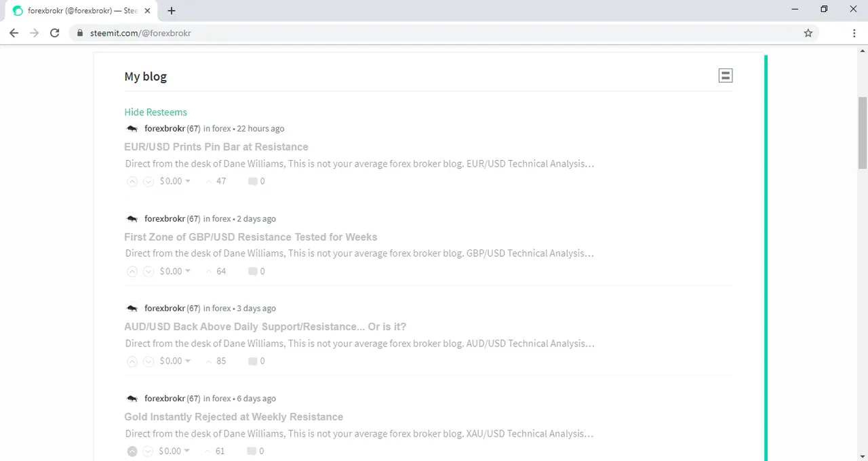Click Hide Resteems link
868x461 pixels.
(155, 112)
